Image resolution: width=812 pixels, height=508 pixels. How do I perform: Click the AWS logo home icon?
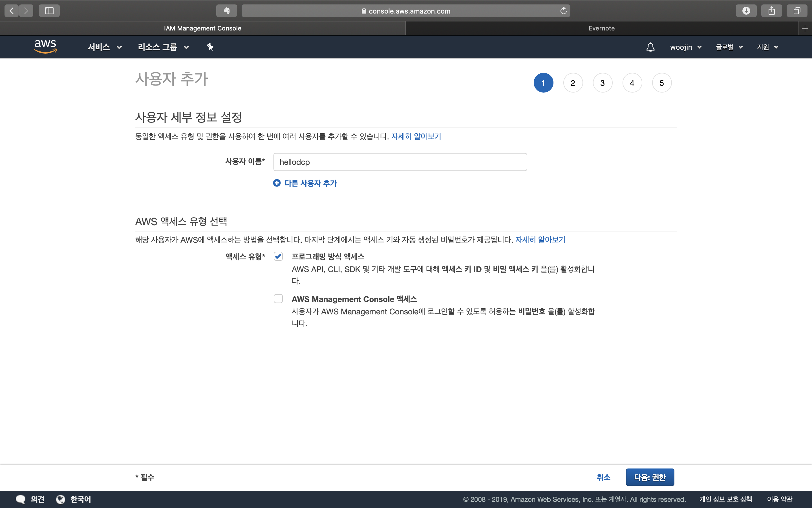coord(45,47)
